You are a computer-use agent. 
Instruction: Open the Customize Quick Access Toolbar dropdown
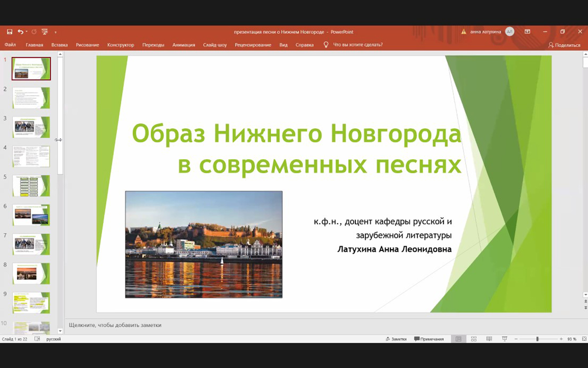click(x=56, y=32)
